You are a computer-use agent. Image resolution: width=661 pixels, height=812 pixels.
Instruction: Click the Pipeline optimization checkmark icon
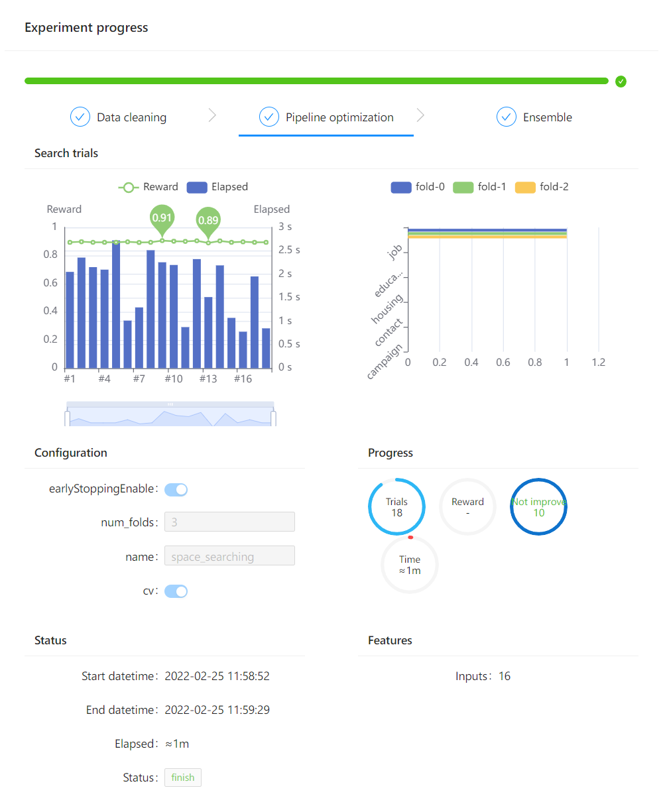(269, 117)
